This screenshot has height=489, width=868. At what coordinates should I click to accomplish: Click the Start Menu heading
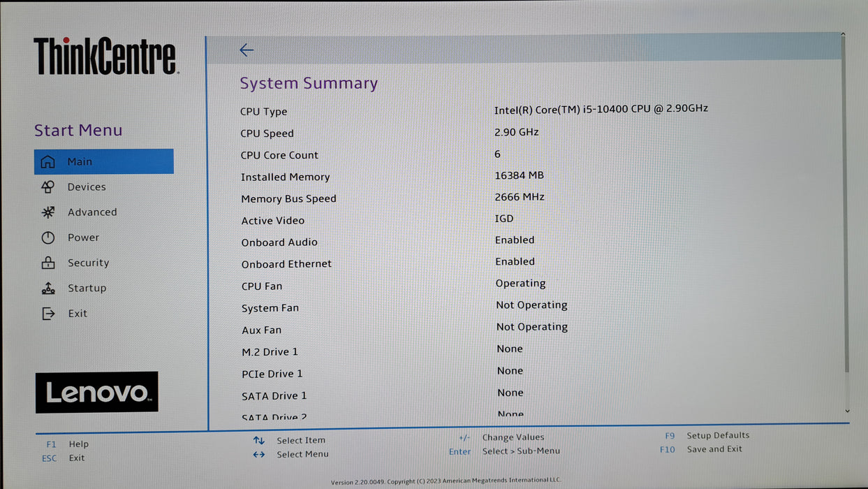(x=78, y=131)
